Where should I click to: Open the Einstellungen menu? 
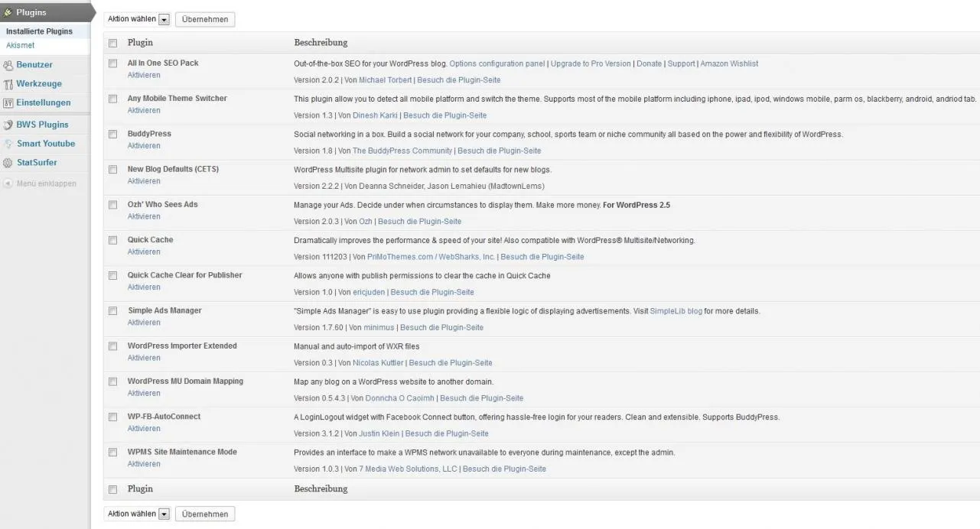coord(44,102)
